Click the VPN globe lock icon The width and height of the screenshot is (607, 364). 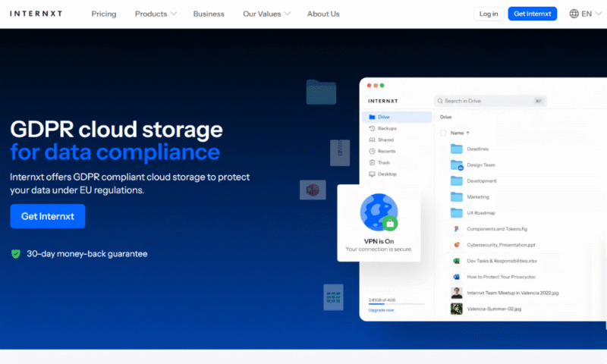pyautogui.click(x=379, y=213)
